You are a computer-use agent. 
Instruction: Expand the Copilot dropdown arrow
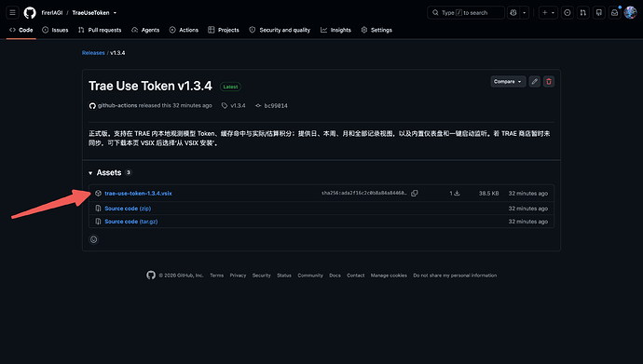coord(524,13)
